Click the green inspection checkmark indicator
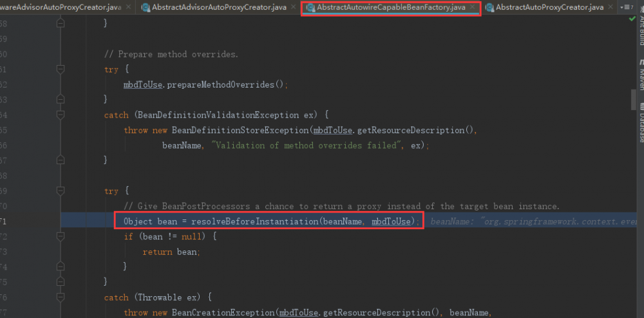Screen dimensions: 644x318 632,19
